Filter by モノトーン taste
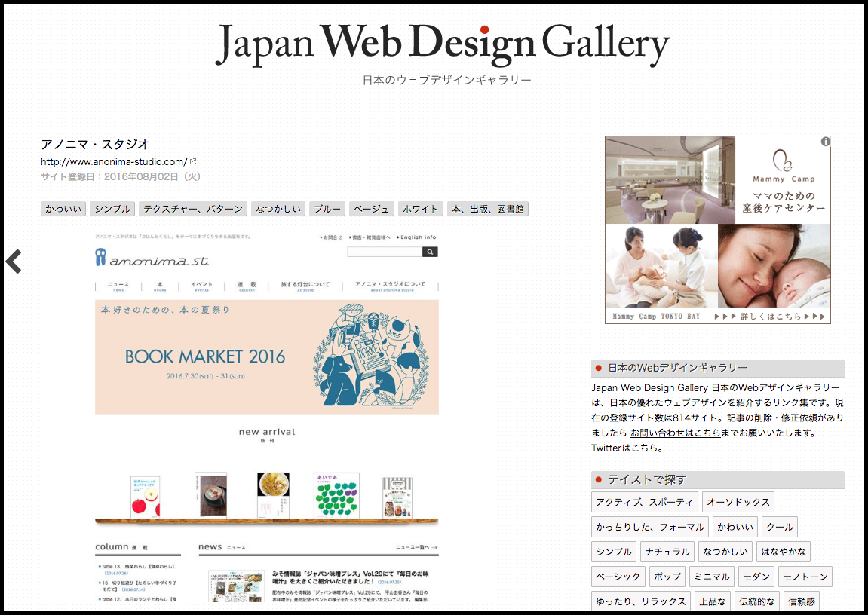This screenshot has width=868, height=615. [805, 577]
